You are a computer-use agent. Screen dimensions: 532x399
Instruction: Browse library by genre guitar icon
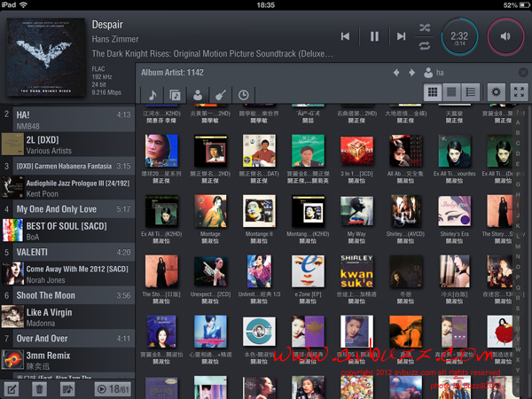[220, 94]
